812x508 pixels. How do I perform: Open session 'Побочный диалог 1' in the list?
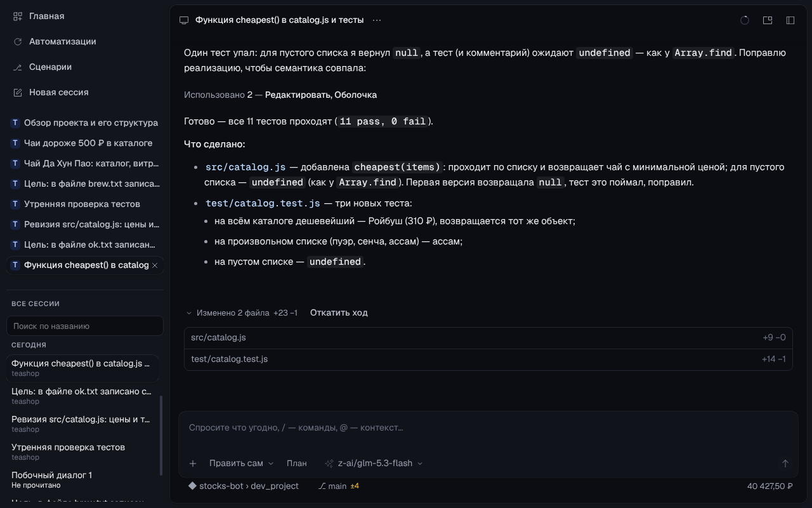click(82, 479)
